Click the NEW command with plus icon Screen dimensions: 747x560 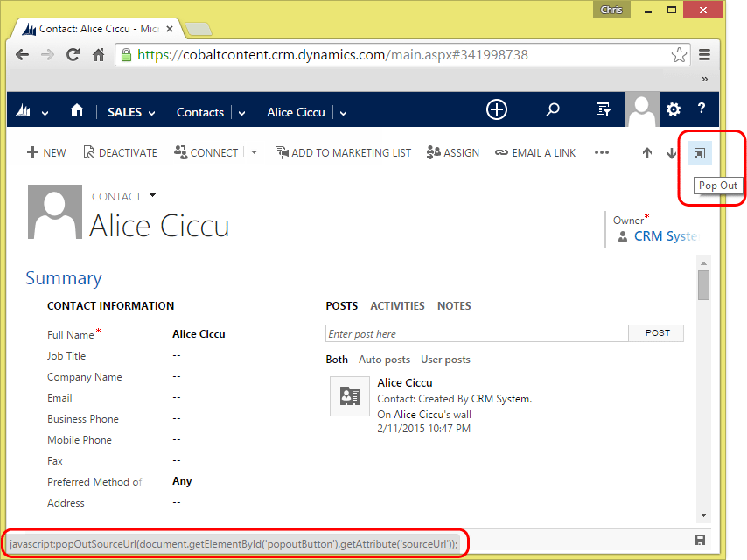coord(46,152)
